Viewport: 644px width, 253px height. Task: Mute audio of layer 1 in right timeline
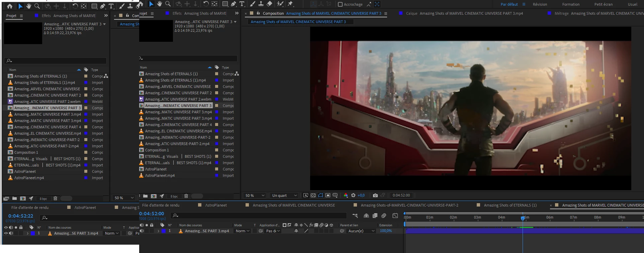(142, 231)
